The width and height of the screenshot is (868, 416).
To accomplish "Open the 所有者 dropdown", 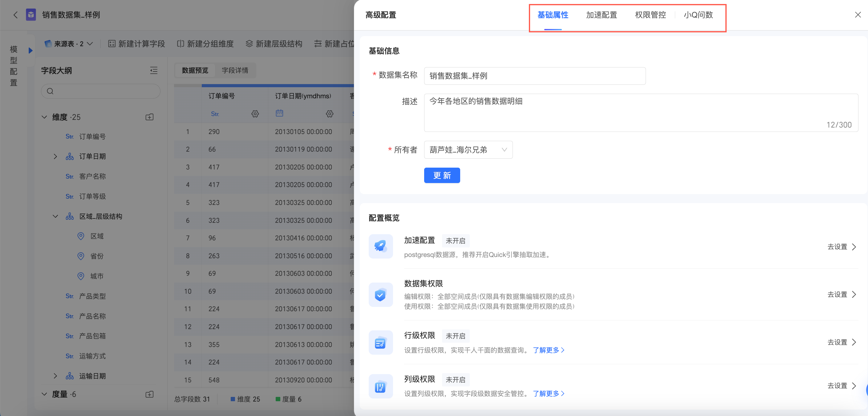I will click(468, 150).
